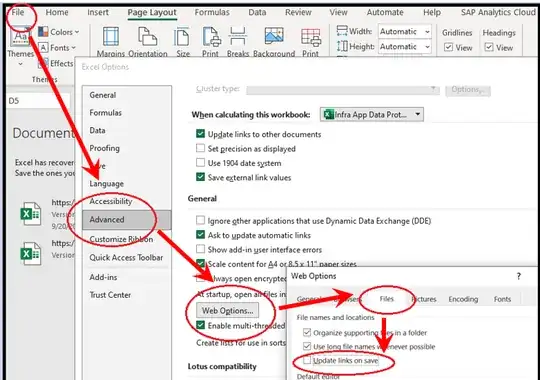This screenshot has height=380, width=540.
Task: Enable Set precision as displayed
Action: click(200, 148)
